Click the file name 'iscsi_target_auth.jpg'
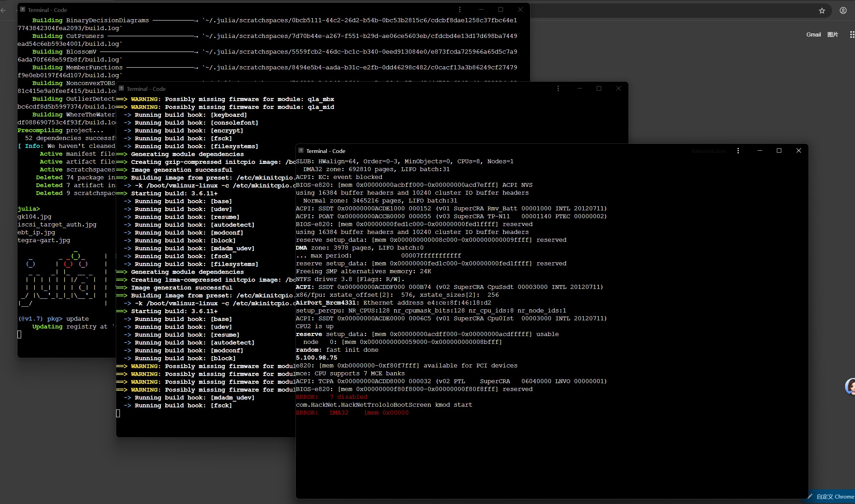 coord(57,224)
